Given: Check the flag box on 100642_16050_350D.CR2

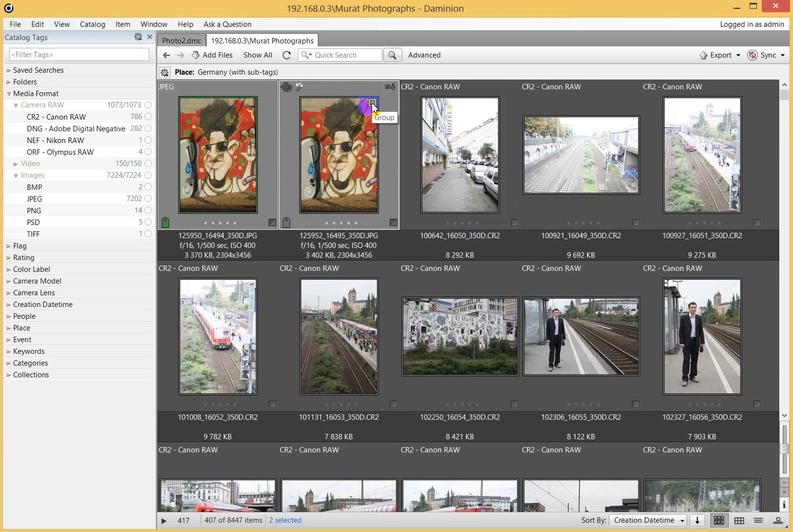Looking at the screenshot, I should 515,223.
